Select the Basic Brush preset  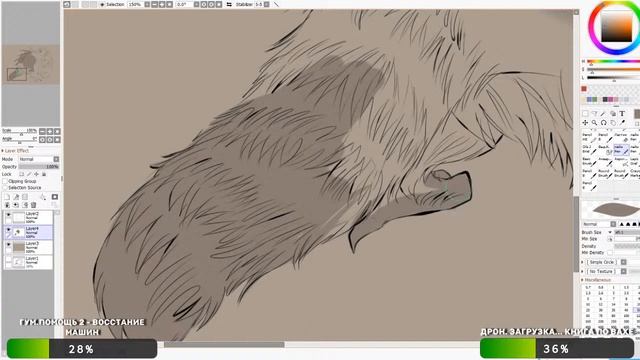(x=589, y=161)
